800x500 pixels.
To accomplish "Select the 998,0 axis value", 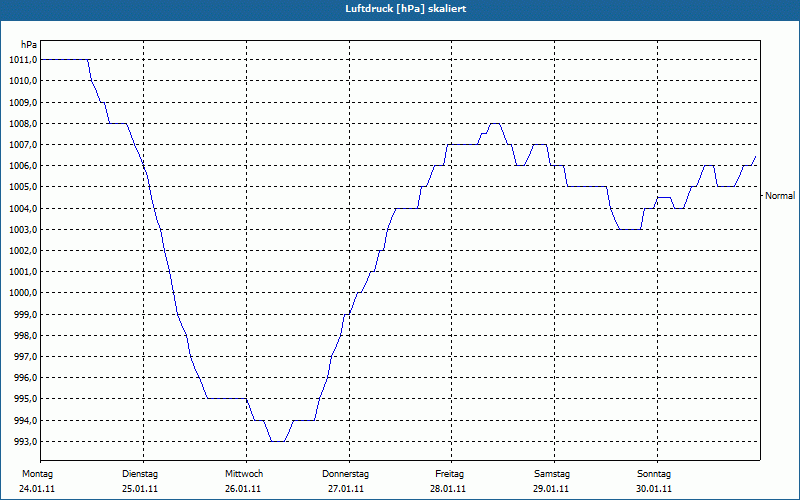I will coord(26,336).
